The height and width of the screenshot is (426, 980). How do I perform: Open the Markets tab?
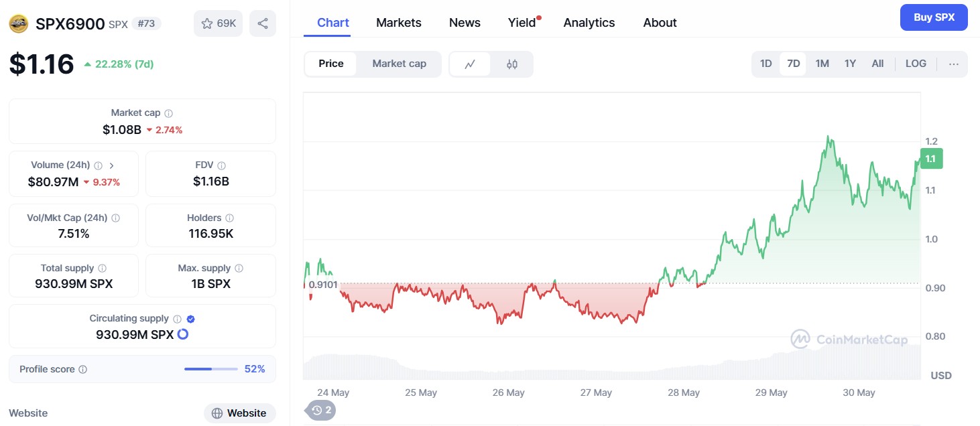(399, 23)
